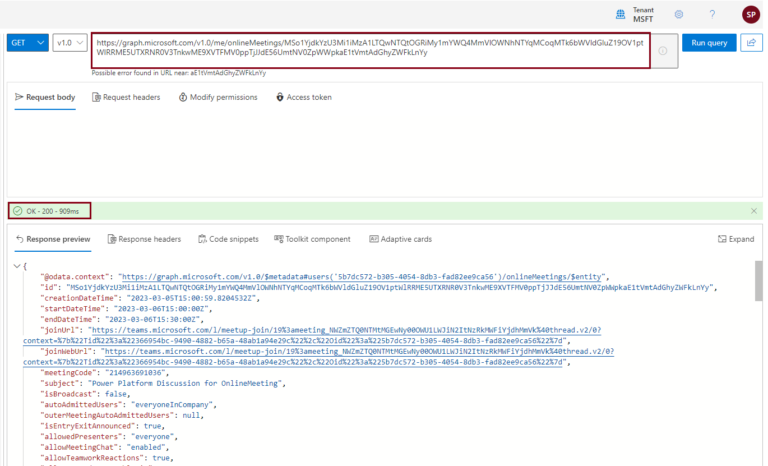Viewport: 768px width, 466px height.
Task: Dismiss the OK 200 status banner
Action: pos(754,211)
